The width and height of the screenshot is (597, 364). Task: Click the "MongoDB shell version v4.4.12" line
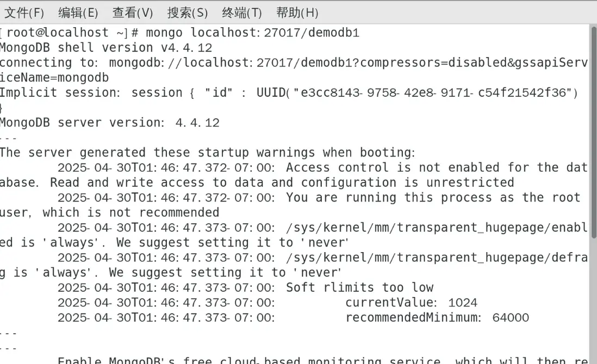tap(106, 48)
